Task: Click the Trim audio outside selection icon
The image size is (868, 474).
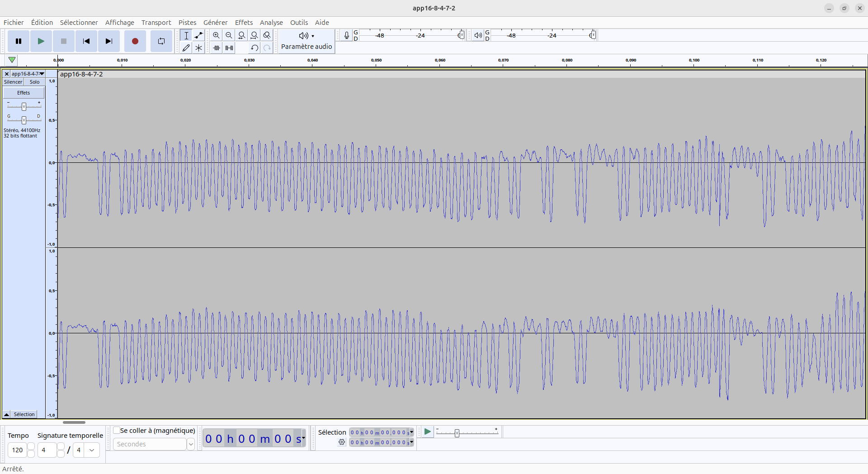Action: pos(217,48)
